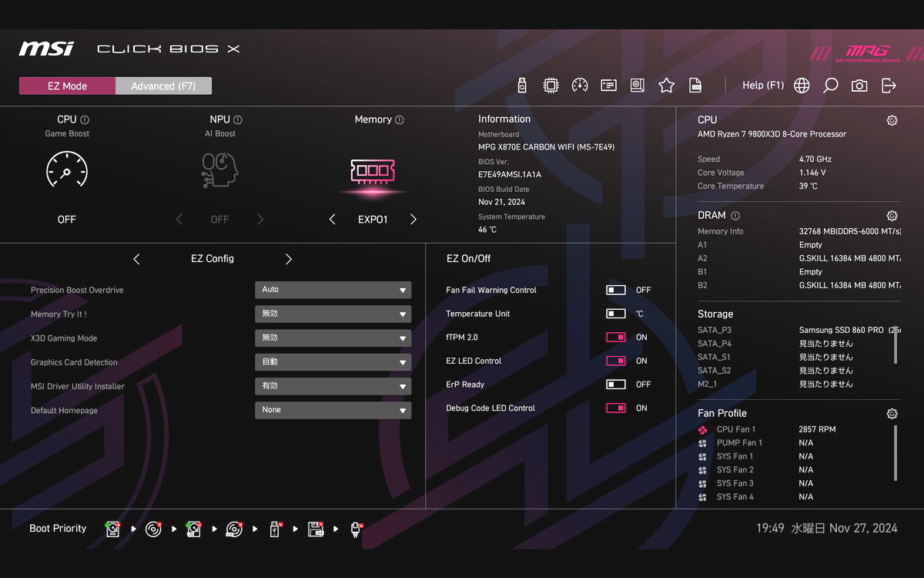Go to next EZ Config page chevron
This screenshot has height=578, width=924.
point(289,259)
